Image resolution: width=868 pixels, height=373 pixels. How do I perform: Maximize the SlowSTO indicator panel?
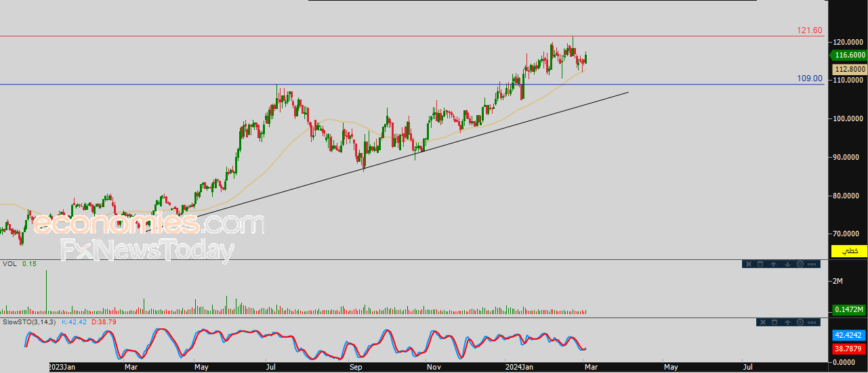774,322
